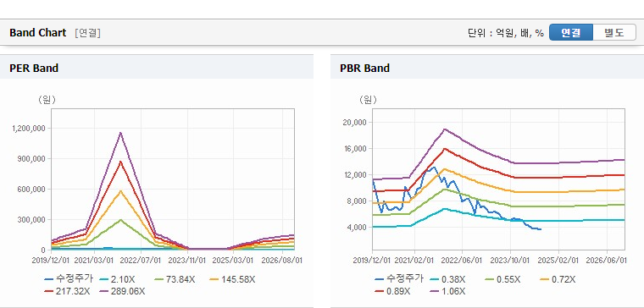This screenshot has width=644, height=308.
Task: Click the purple 1.06X line peak in PBR chart
Action: point(444,129)
